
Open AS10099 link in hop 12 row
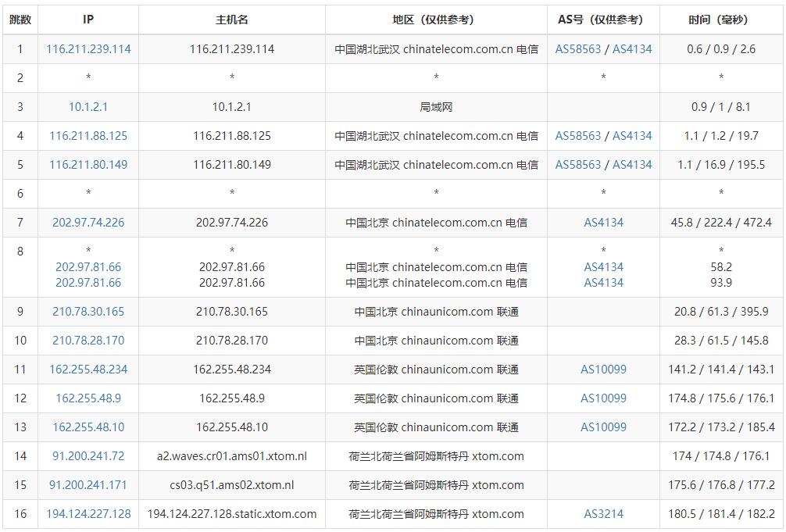603,398
